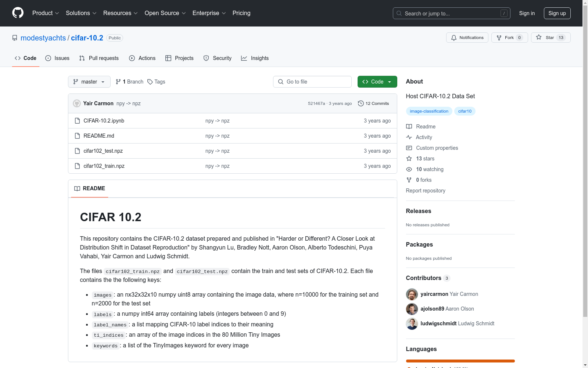Viewport: 588px width, 368px height.
Task: Click the file icon beside CIFAR-10.2.ipynb
Action: coord(77,121)
